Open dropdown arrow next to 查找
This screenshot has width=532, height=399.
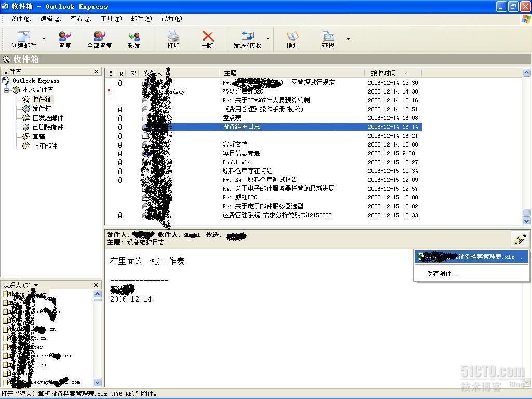[348, 39]
